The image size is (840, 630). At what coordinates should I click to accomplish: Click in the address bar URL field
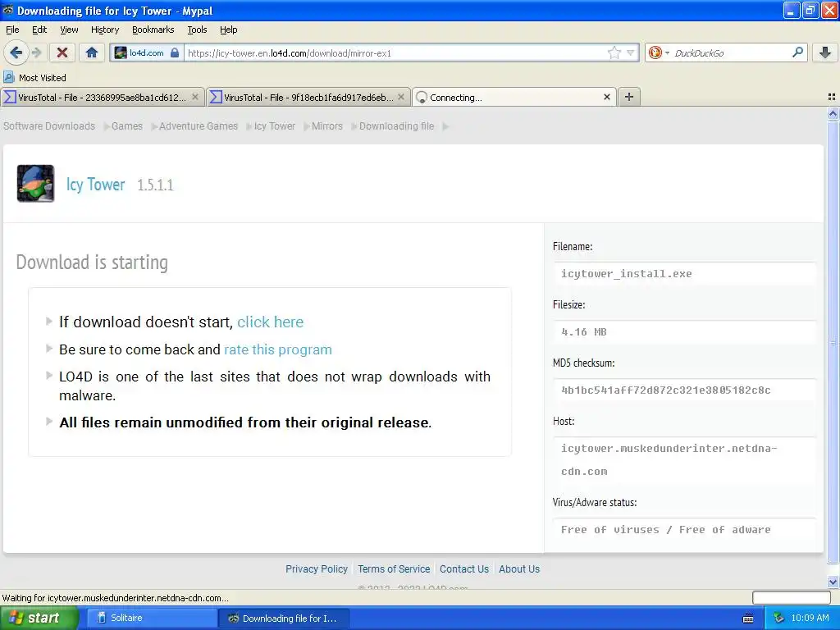pos(396,52)
